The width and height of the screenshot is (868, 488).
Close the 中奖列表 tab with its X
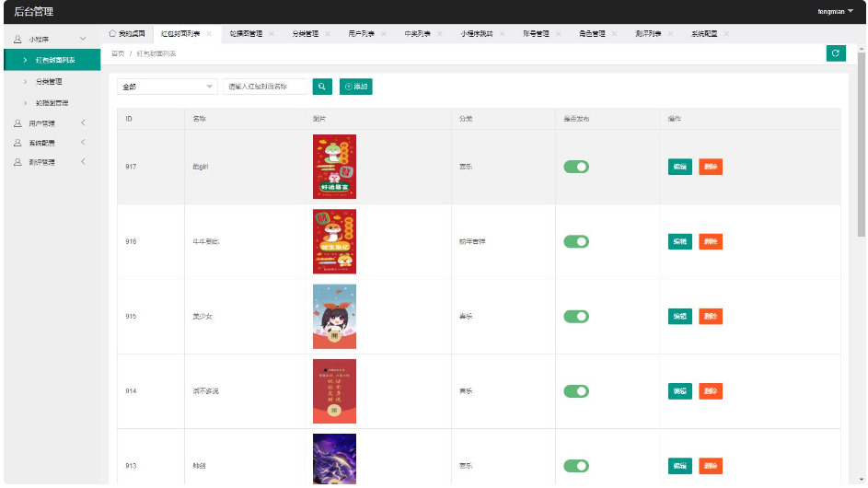pos(440,34)
